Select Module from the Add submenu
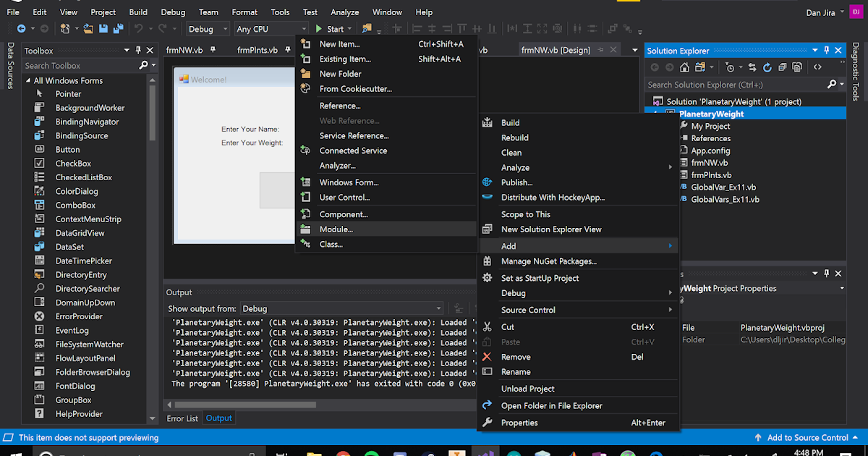This screenshot has height=456, width=868. 334,229
